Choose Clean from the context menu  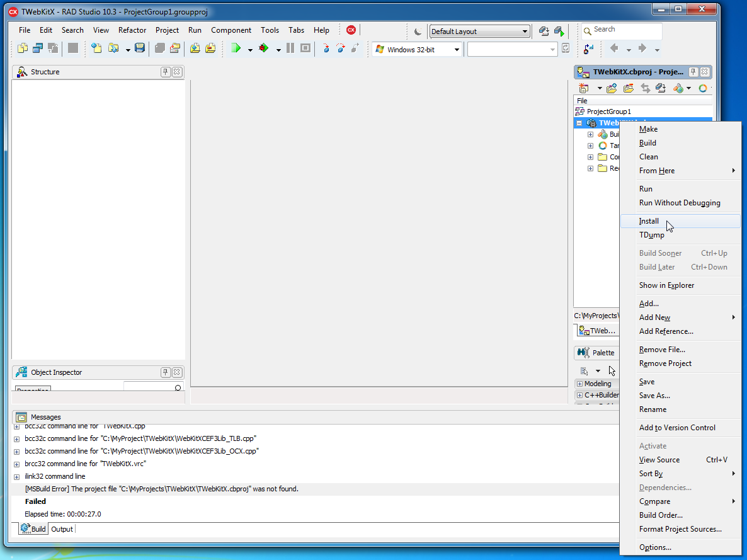[x=680, y=157]
